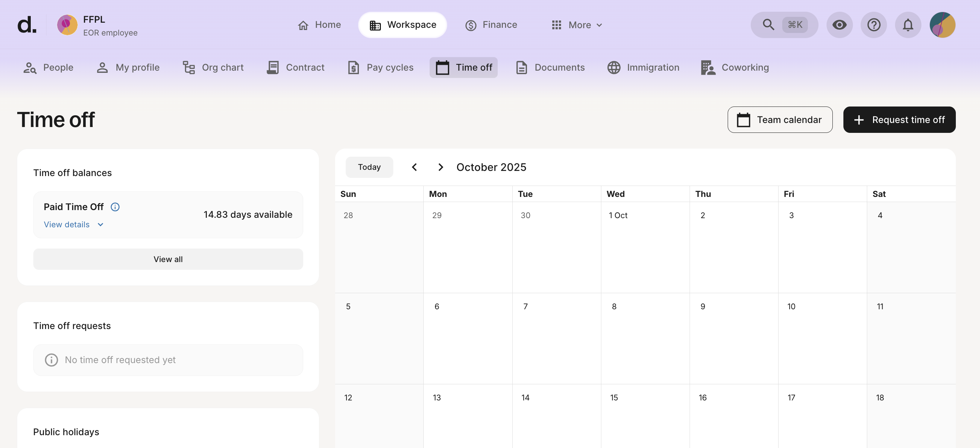Open Immigration globe icon section

(643, 68)
